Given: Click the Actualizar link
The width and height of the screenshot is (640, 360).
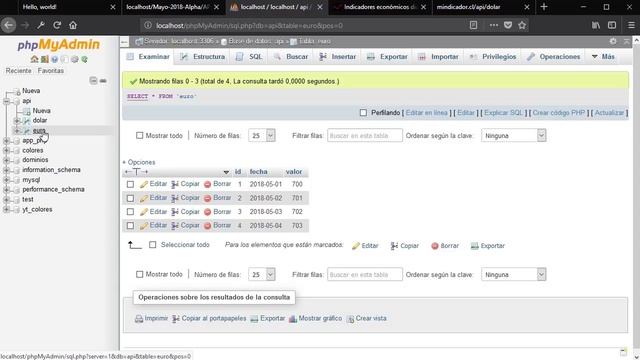Looking at the screenshot, I should point(609,113).
